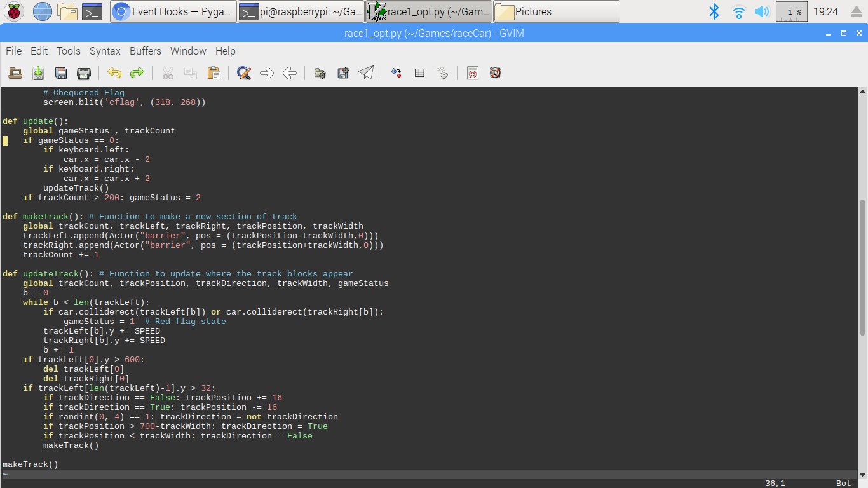
Task: Run Vim script with paper plane icon
Action: 366,73
